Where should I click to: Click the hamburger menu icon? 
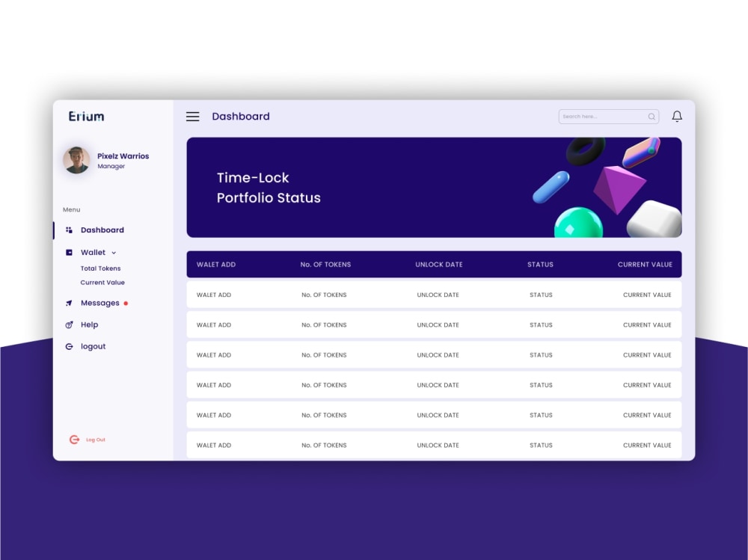click(x=192, y=117)
